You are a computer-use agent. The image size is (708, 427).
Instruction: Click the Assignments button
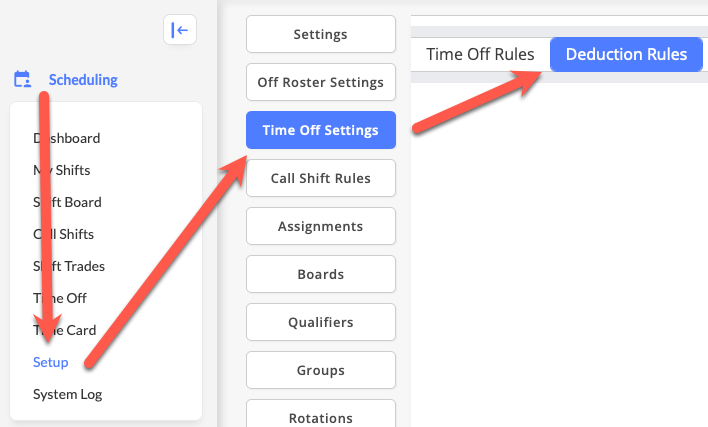point(320,226)
